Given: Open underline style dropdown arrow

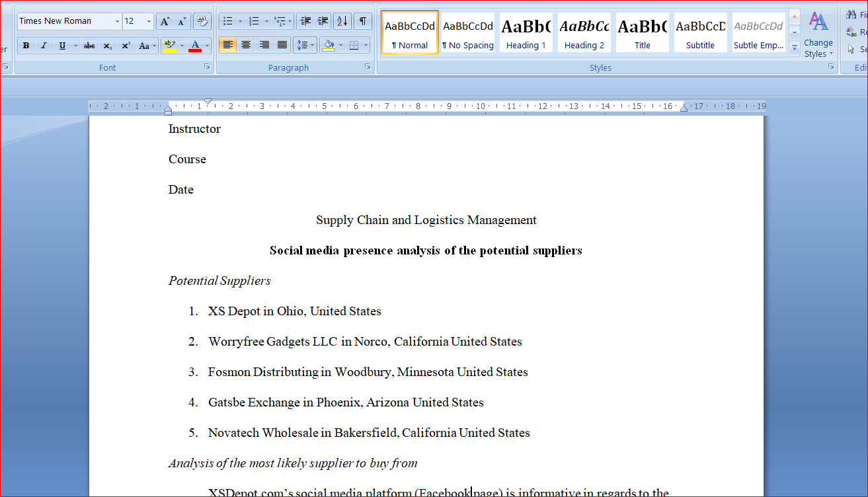Looking at the screenshot, I should pyautogui.click(x=75, y=46).
